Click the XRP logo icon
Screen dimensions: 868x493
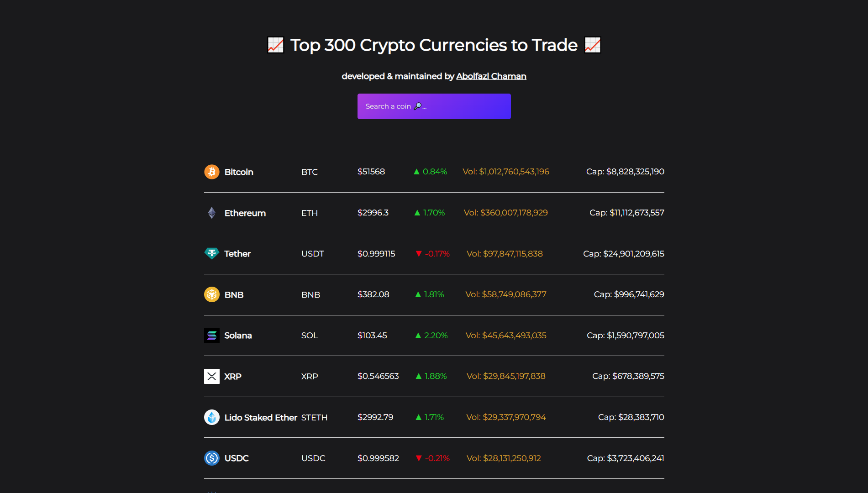211,376
